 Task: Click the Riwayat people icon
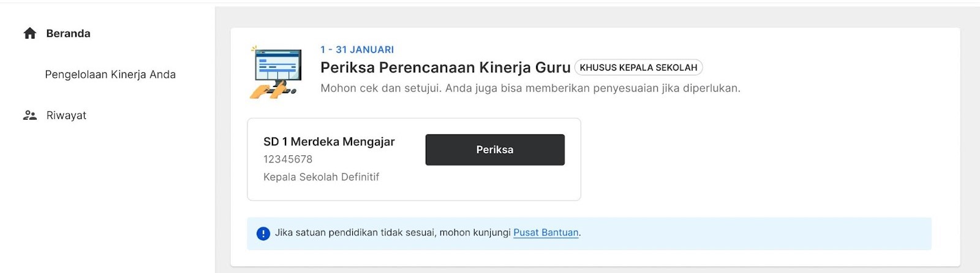(30, 115)
